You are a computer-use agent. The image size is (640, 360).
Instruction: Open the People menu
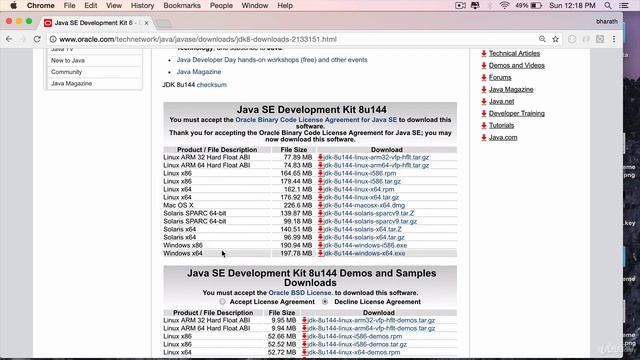coord(221,6)
